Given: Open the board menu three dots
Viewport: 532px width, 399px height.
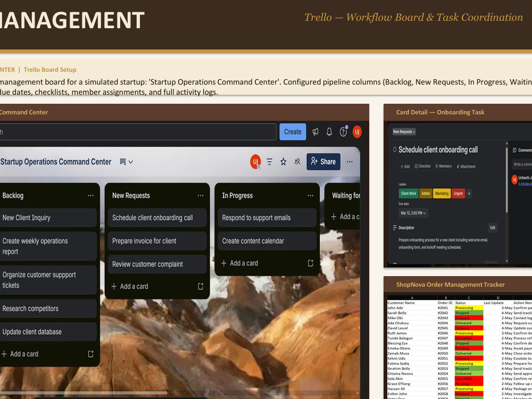Looking at the screenshot, I should pos(350,162).
